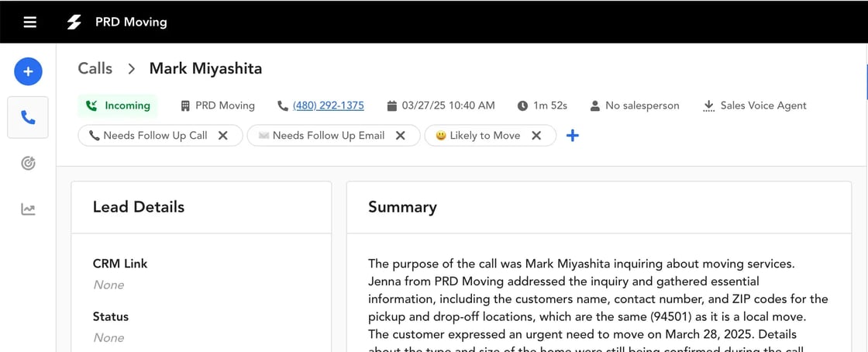868x352 pixels.
Task: Click the Status field label
Action: click(111, 316)
